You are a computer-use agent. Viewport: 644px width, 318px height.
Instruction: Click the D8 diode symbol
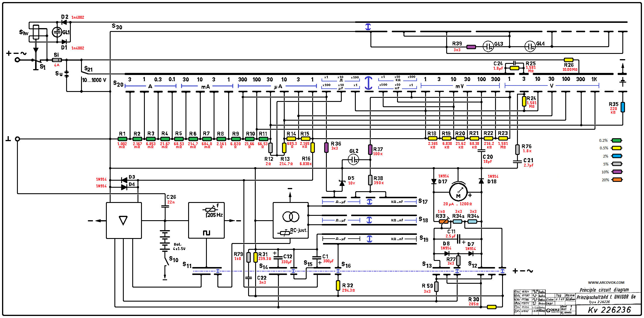click(x=446, y=254)
